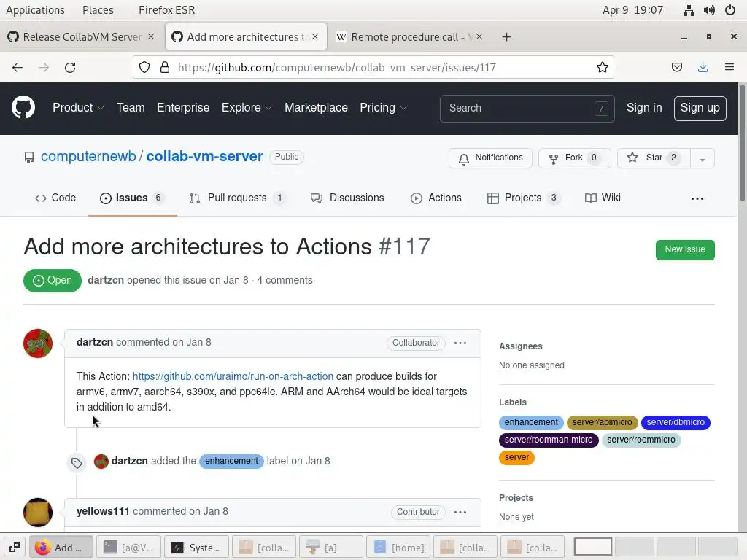Viewport: 747px width, 560px height.
Task: Click the shield tracking protection icon
Action: 144,68
